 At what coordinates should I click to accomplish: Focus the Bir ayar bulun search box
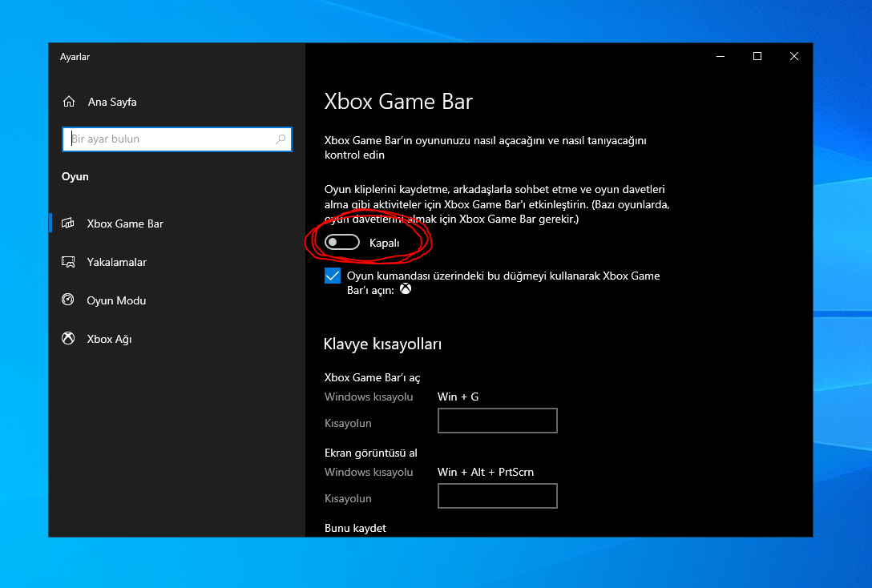click(177, 139)
